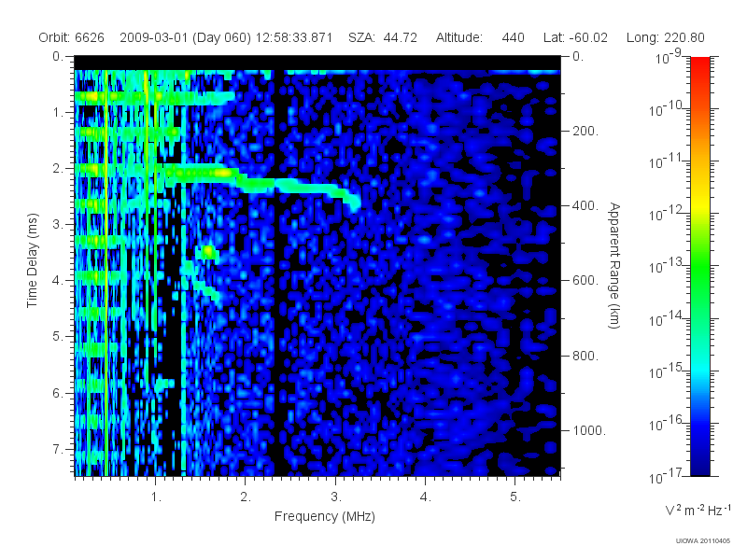Click the '10-9' top color scale label
The height and width of the screenshot is (560, 747).
(x=669, y=56)
